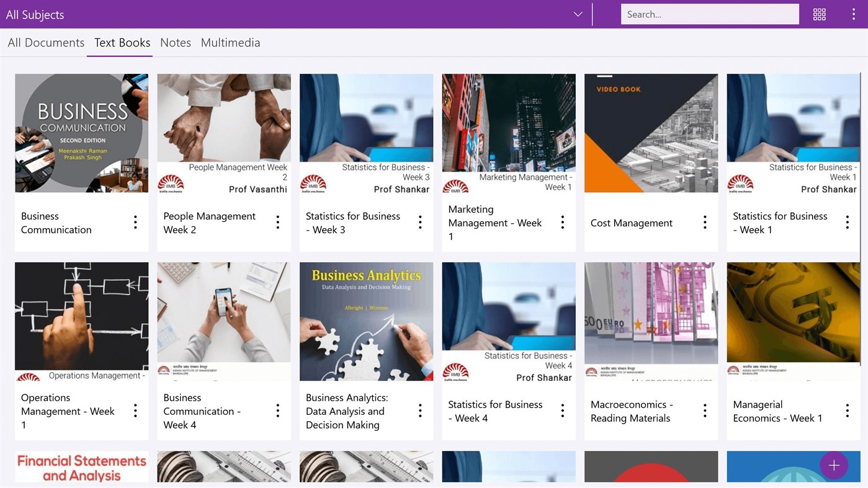Click the purple plus add button
Image resolution: width=868 pixels, height=488 pixels.
coord(834,465)
